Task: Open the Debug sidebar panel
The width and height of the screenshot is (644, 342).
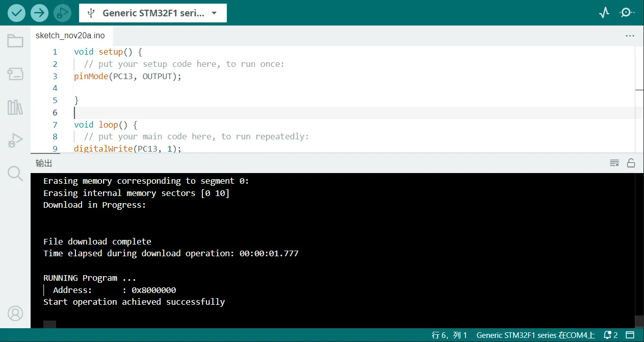Action: [x=15, y=140]
